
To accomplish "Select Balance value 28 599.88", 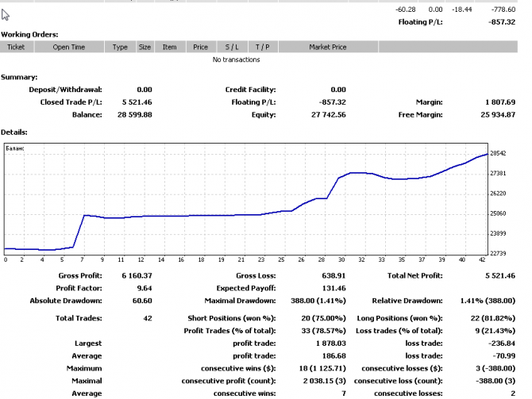I will pos(135,115).
